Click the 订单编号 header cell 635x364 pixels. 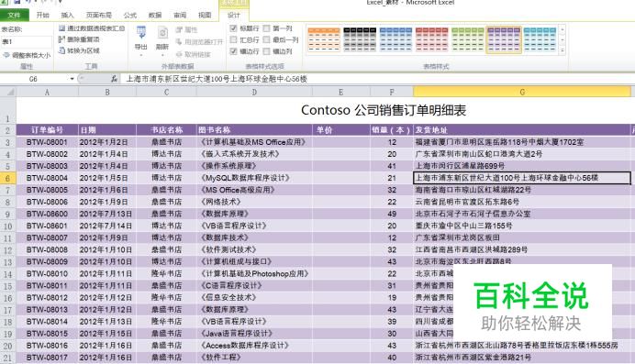(x=47, y=130)
